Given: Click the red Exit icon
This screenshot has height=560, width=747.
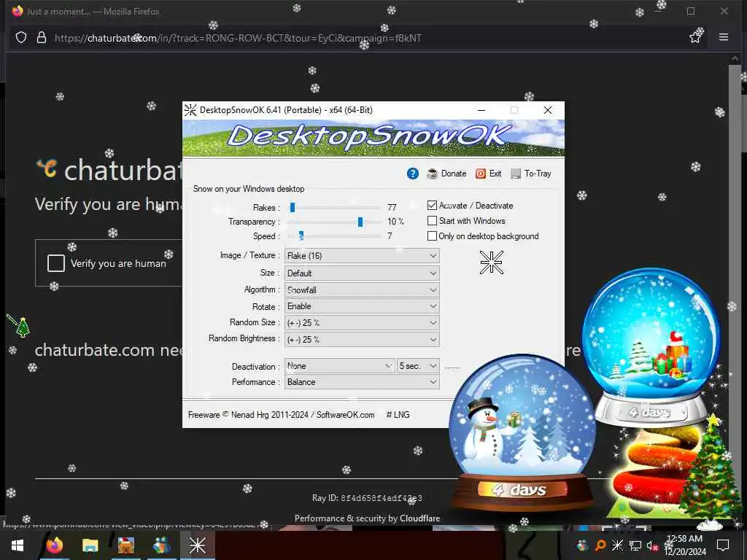Looking at the screenshot, I should point(481,174).
